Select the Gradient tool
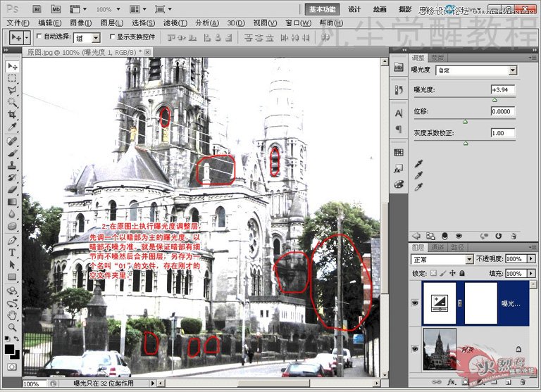This screenshot has width=541, height=392. [x=13, y=202]
